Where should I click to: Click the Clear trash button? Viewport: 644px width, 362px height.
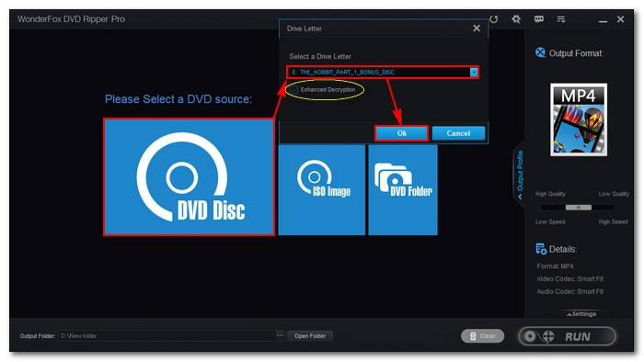pyautogui.click(x=483, y=335)
